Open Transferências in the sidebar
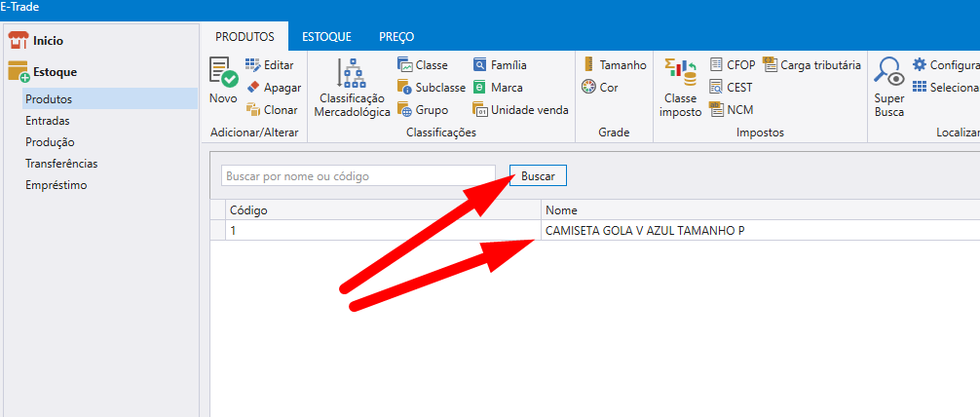 click(x=61, y=164)
